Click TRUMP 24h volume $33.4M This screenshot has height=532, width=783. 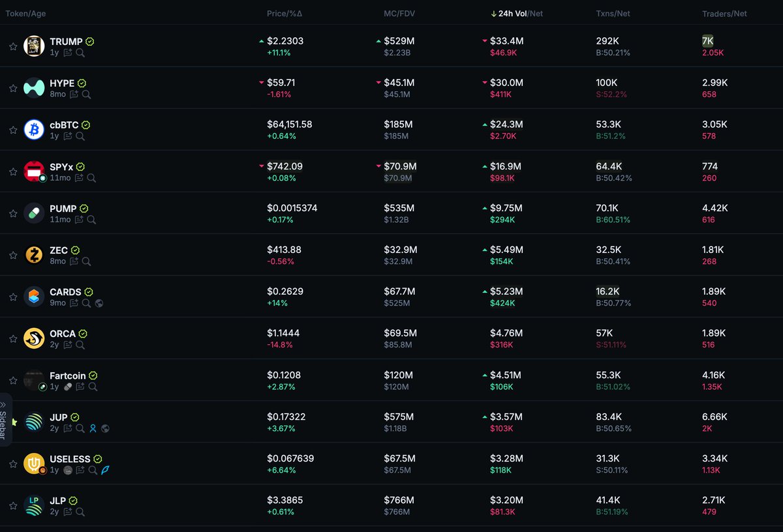tap(507, 41)
